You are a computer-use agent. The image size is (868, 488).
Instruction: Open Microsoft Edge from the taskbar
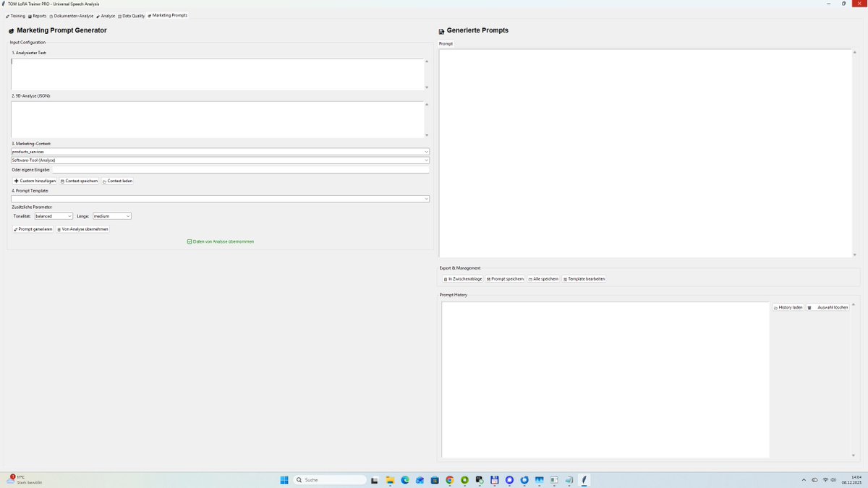[405, 480]
